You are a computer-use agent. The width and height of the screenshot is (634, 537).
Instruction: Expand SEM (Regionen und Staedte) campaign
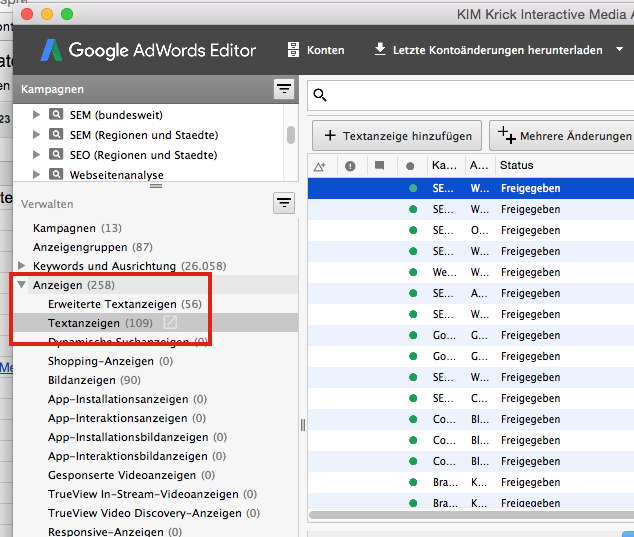click(x=36, y=134)
